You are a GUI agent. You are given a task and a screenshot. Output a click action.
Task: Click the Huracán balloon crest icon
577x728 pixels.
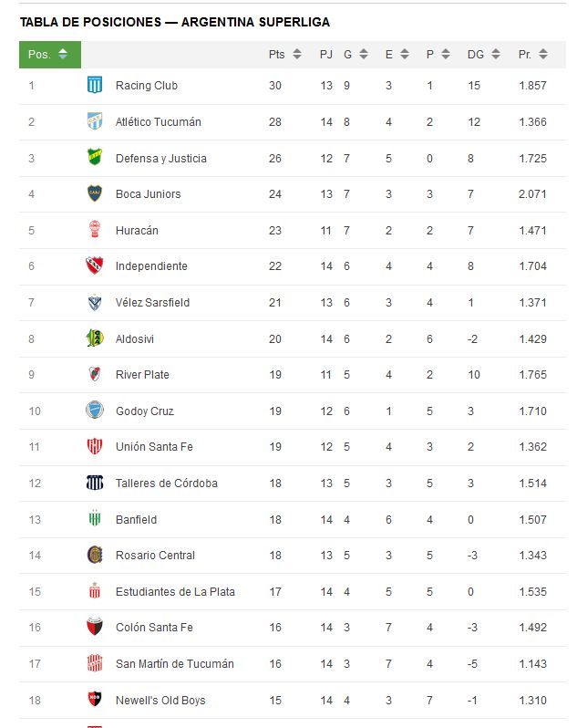(95, 230)
